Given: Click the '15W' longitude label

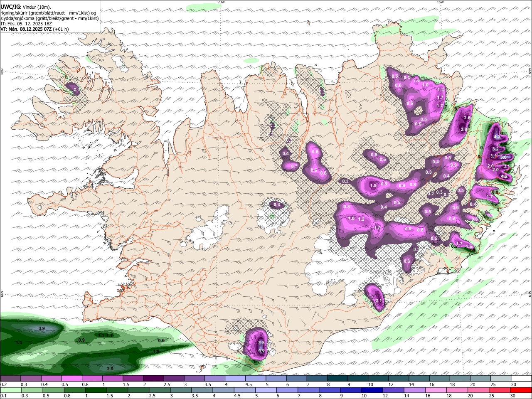Looking at the screenshot, I should [x=440, y=2].
